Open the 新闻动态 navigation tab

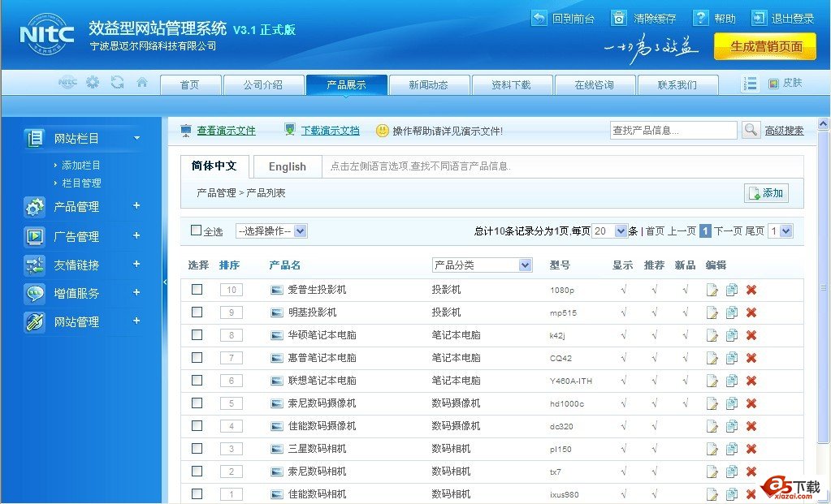pos(428,85)
